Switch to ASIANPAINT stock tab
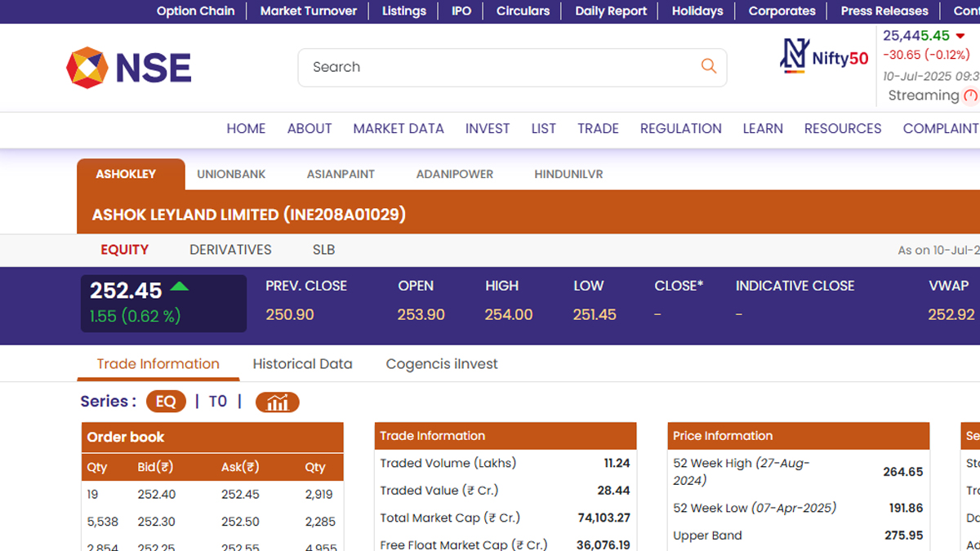 coord(341,175)
